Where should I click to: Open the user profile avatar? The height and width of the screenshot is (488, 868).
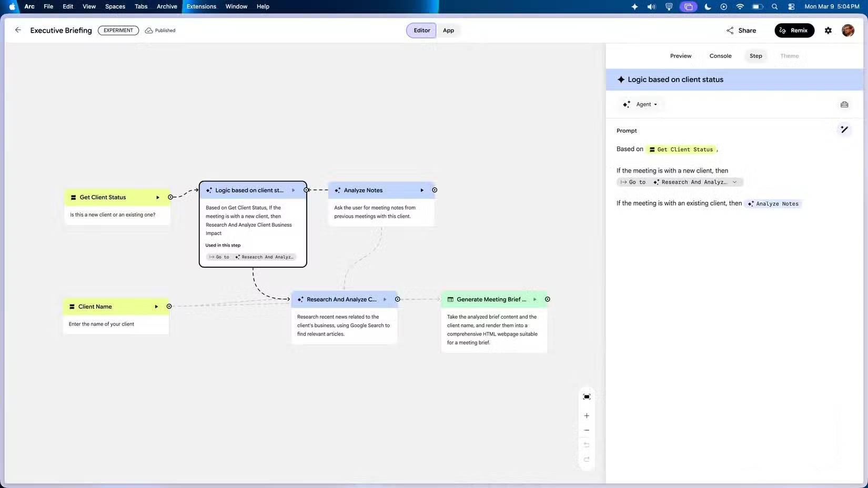click(847, 30)
